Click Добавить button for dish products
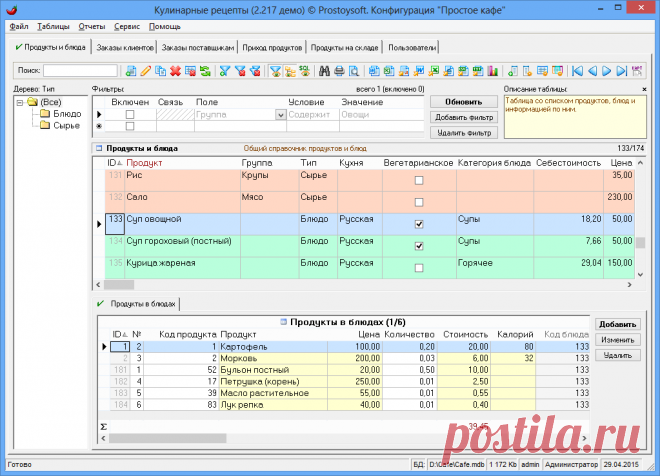 click(x=617, y=324)
